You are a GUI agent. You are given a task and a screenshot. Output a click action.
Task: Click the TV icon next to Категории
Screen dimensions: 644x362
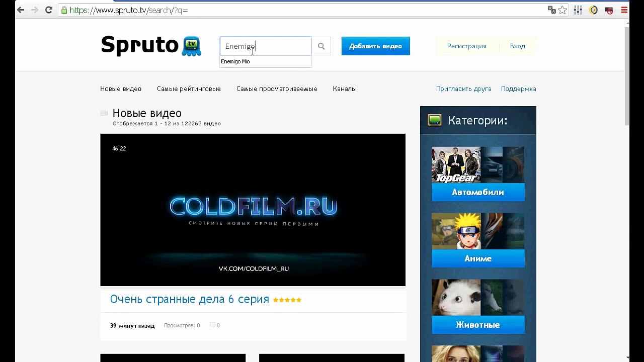click(x=435, y=120)
